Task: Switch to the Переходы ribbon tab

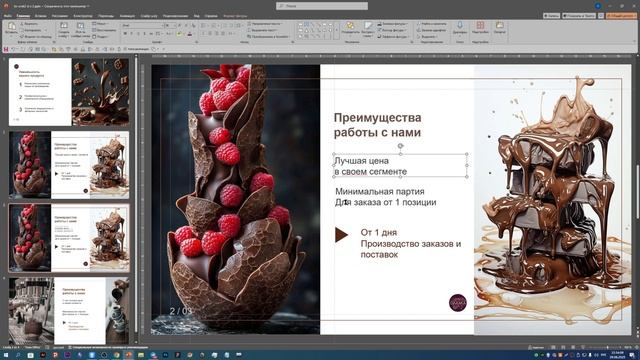Action: click(106, 16)
